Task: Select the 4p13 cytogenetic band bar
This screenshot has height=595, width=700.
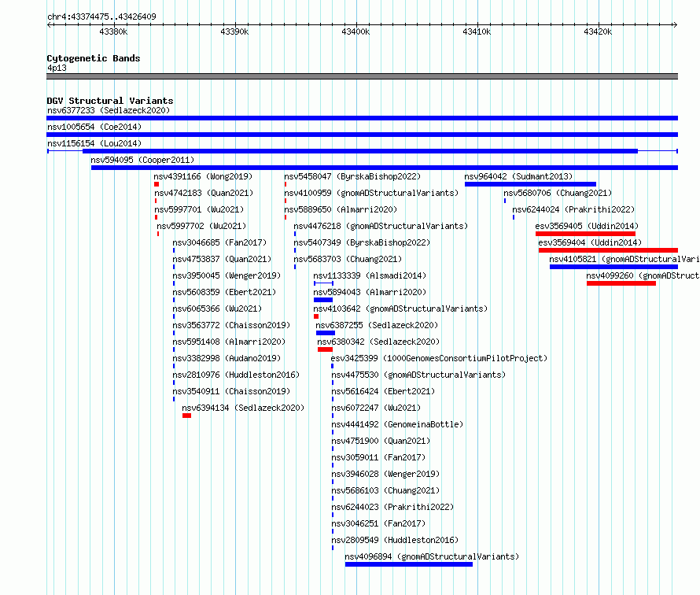Action: [362, 76]
